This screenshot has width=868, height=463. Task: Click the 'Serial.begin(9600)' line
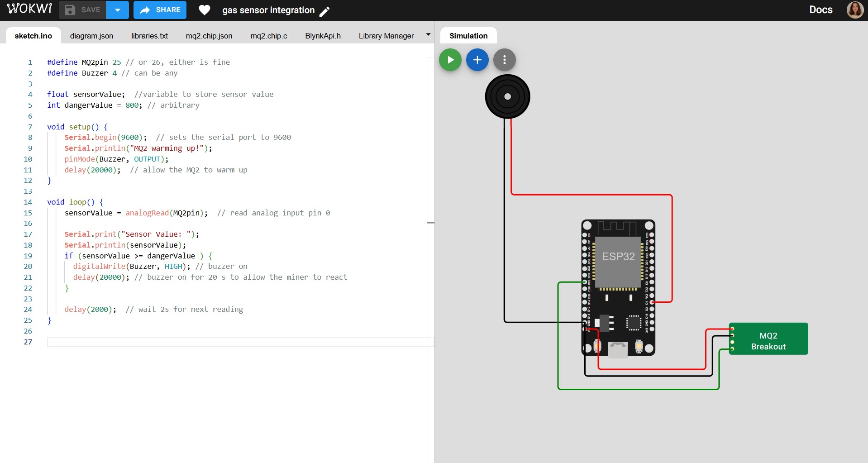(x=177, y=137)
